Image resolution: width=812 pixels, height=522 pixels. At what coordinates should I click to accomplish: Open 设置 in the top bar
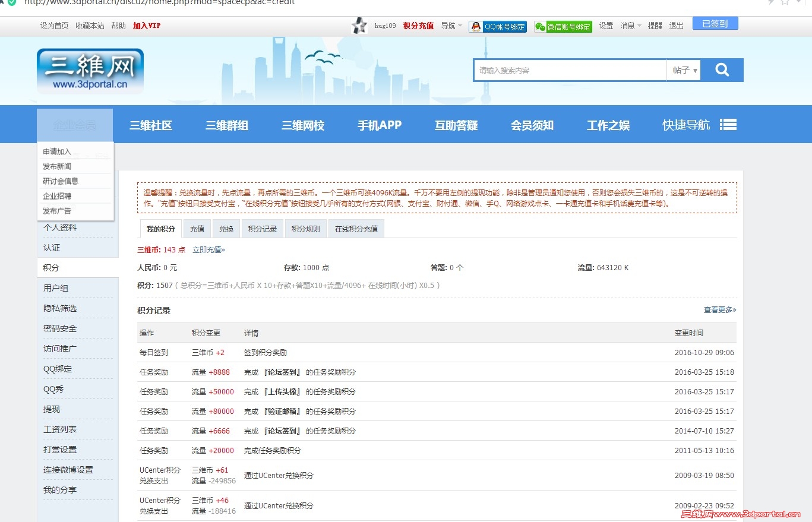point(606,26)
